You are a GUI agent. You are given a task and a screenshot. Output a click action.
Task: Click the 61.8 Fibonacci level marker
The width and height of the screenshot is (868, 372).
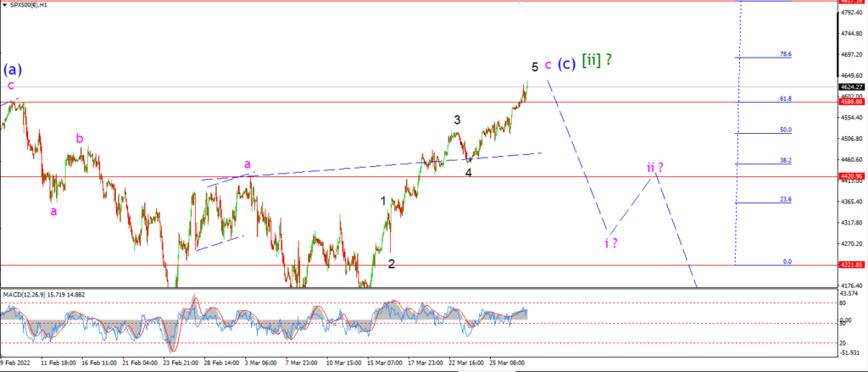(786, 98)
